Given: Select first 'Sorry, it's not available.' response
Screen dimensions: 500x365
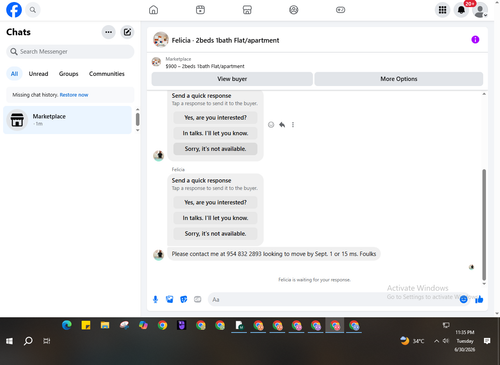Looking at the screenshot, I should 215,149.
